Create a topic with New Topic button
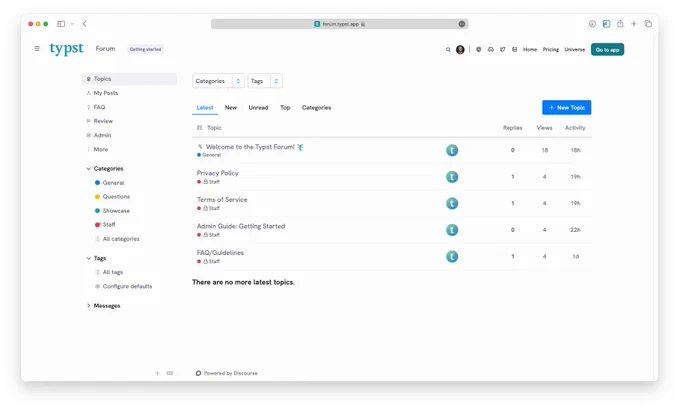Screen dimensions: 680x409 point(566,108)
